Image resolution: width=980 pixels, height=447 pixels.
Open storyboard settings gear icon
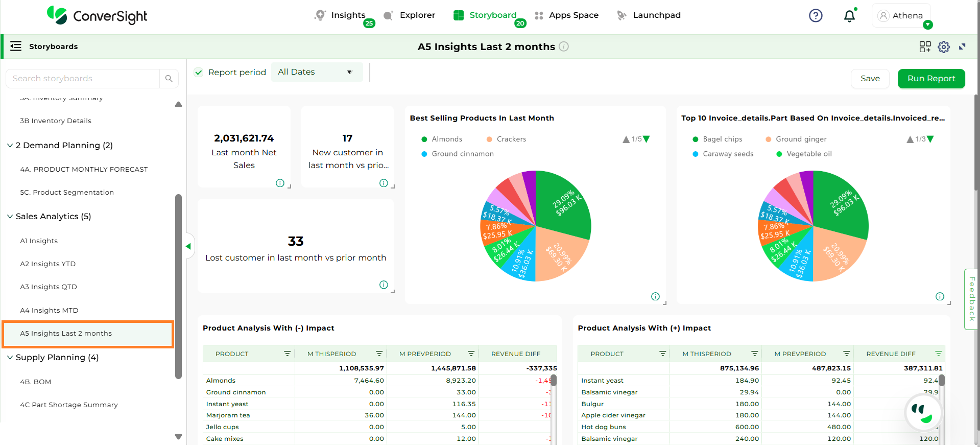[x=944, y=47]
